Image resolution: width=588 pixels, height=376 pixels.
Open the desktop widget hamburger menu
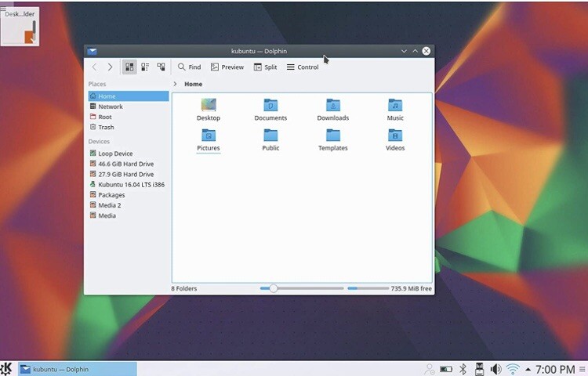3,9
